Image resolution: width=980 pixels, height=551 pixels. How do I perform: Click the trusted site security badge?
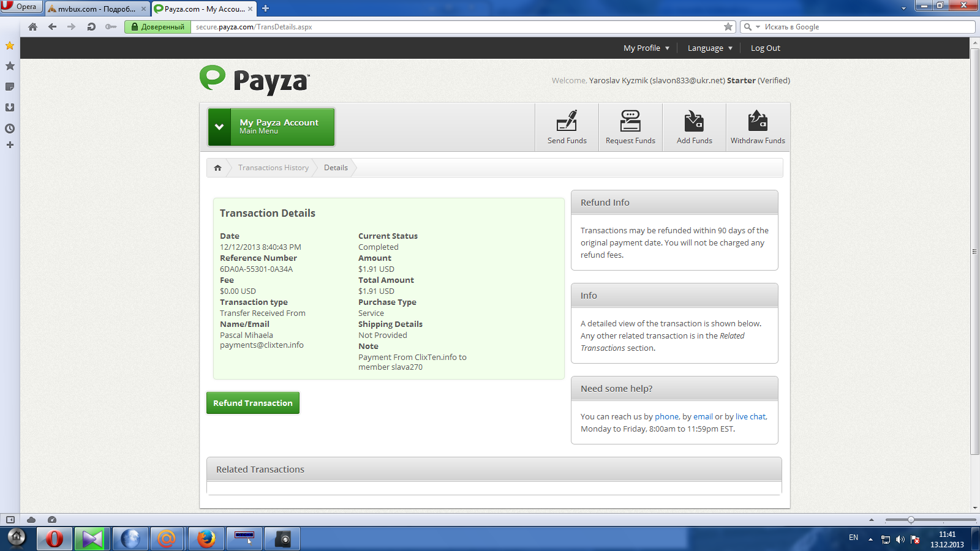(157, 27)
